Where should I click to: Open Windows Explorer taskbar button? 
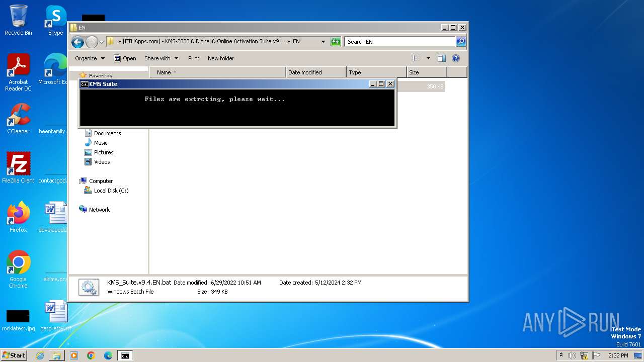(57, 355)
